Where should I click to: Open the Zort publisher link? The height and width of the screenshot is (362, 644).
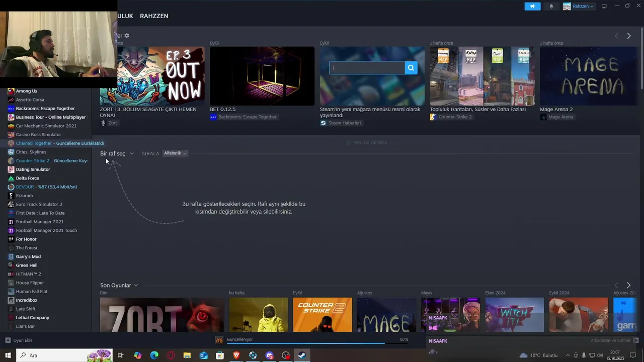(x=109, y=123)
